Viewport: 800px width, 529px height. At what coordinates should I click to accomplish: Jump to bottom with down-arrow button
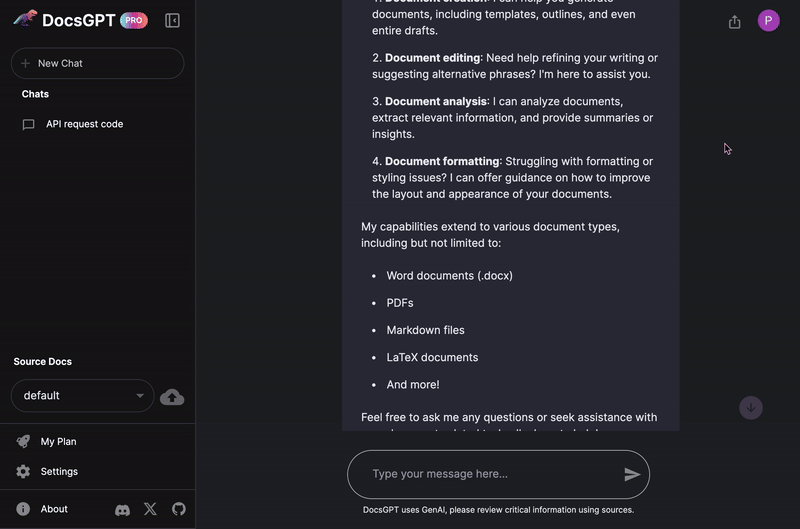[x=751, y=408]
